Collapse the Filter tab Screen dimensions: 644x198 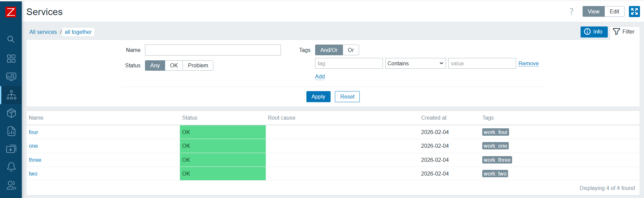[624, 32]
